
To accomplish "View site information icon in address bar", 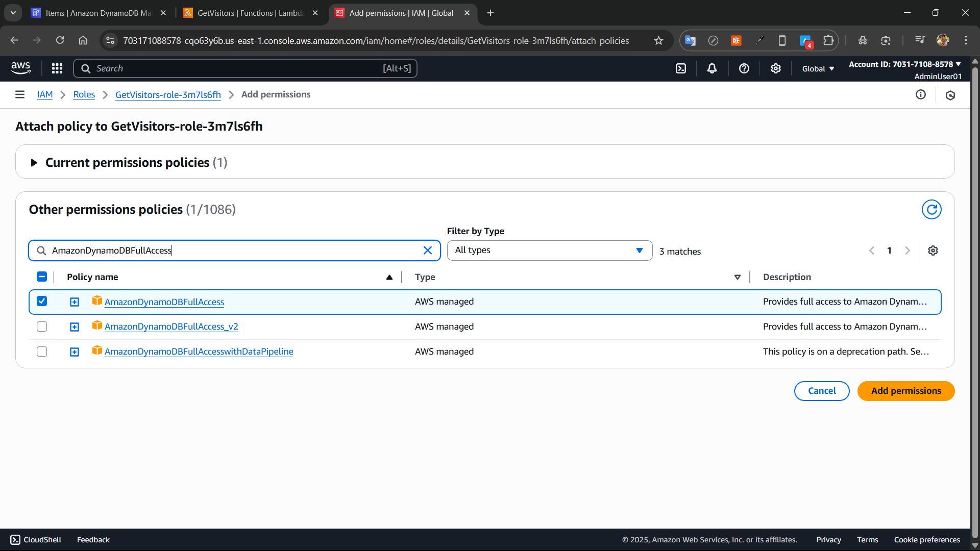I will coord(110,40).
